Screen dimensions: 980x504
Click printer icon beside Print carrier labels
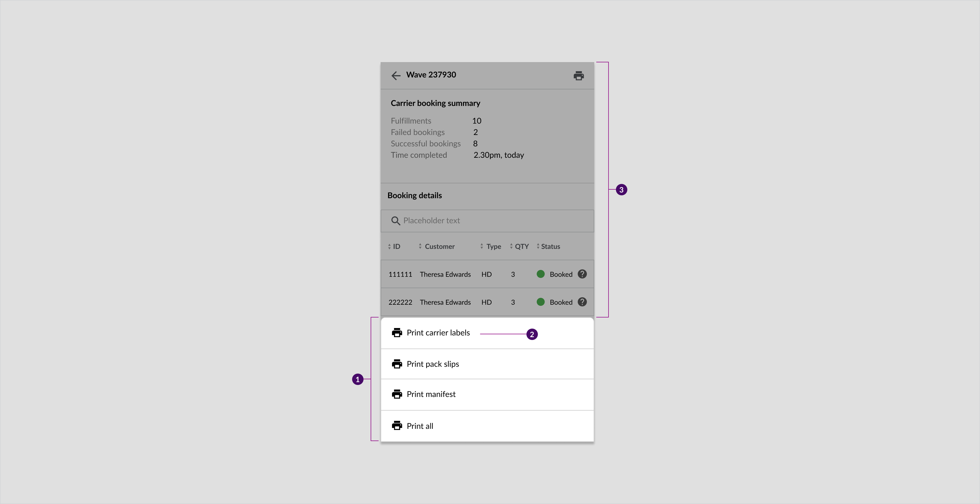click(397, 333)
